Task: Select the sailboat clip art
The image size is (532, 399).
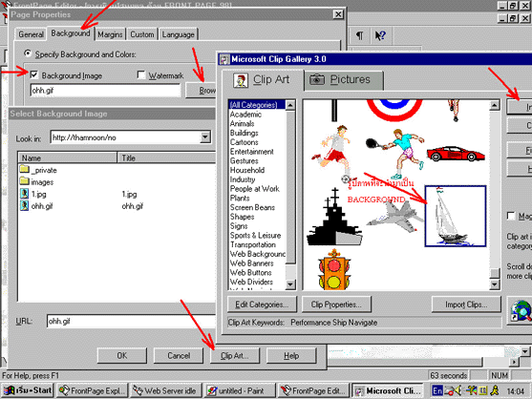Action: point(456,216)
